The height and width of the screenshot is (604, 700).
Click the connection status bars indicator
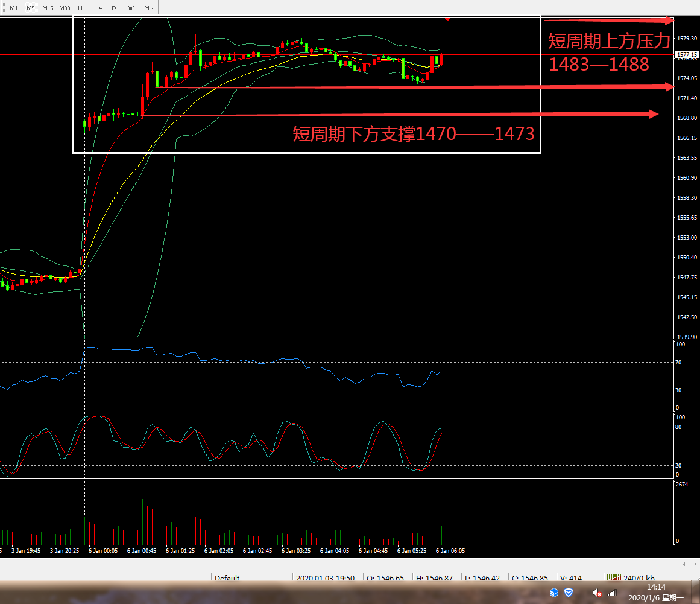[613, 577]
